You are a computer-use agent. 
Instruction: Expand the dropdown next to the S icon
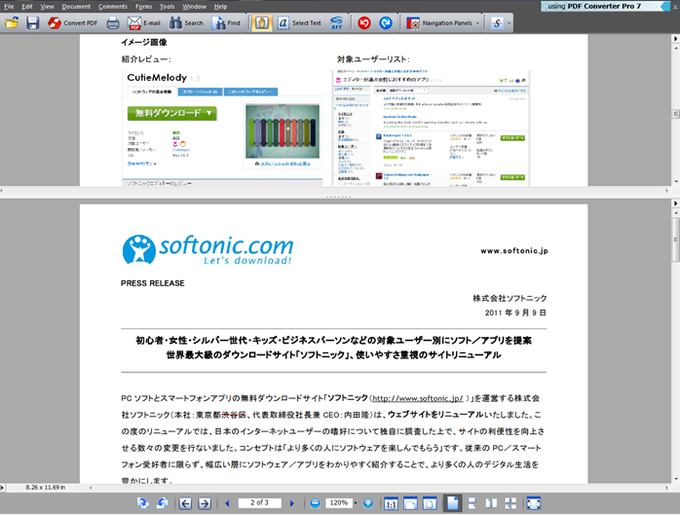click(509, 23)
